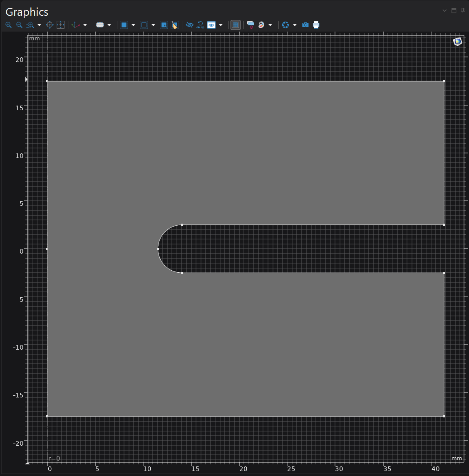Open the coordinate axes view dropdown

85,25
